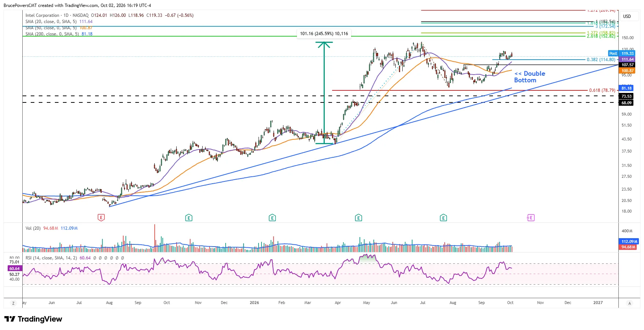Click the 60.64 RSI value label

[x=15, y=269]
